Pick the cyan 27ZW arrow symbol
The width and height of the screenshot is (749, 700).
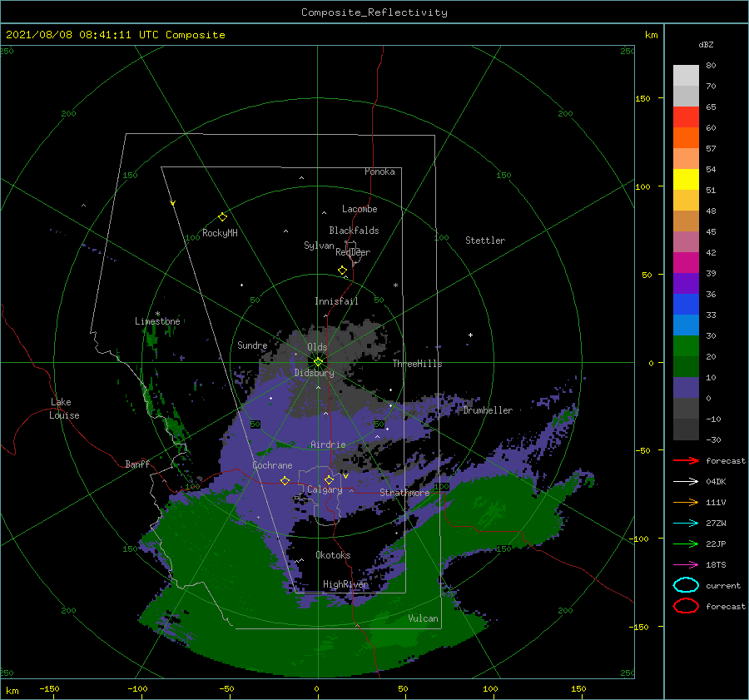(x=686, y=523)
